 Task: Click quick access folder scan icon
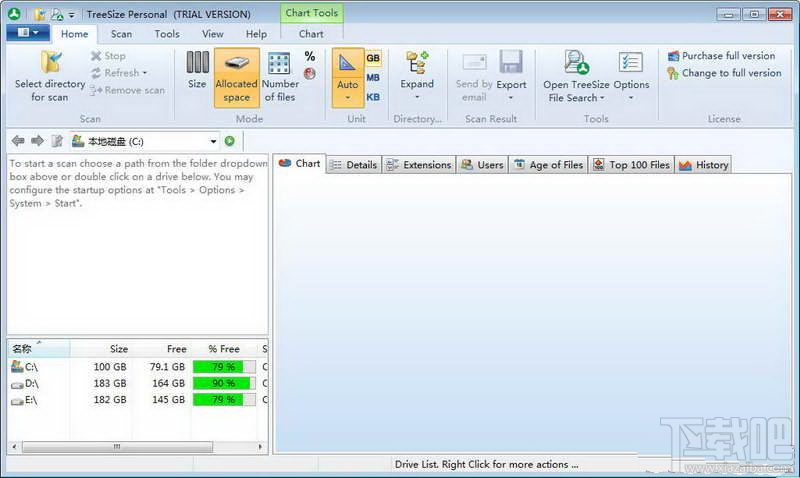(40, 14)
